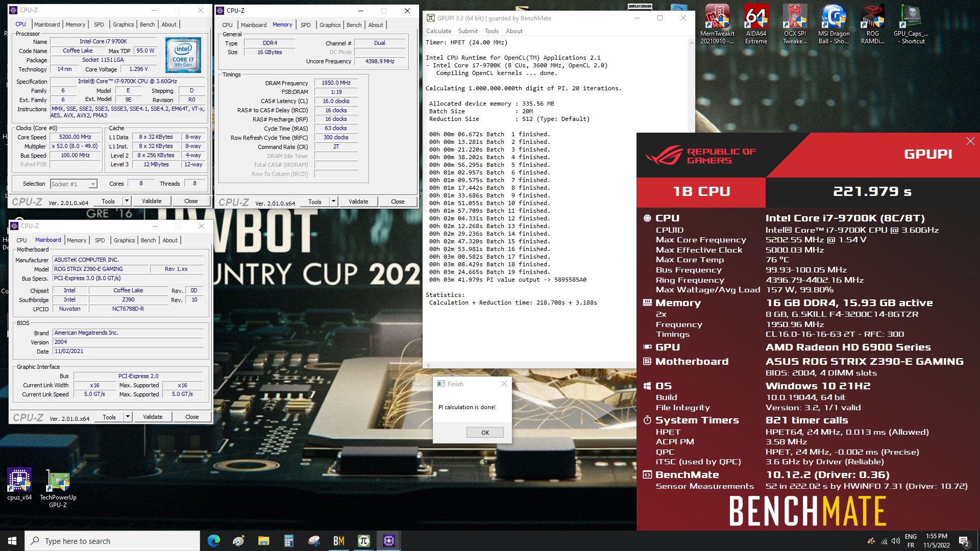Image resolution: width=980 pixels, height=551 pixels.
Task: Launch the ROG RAMDisk desktop icon
Action: click(872, 24)
